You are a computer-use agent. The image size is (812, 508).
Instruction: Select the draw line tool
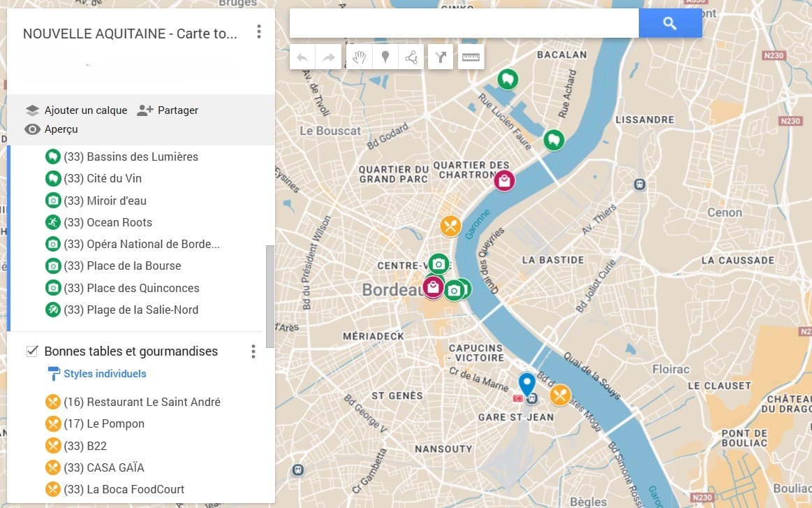tap(411, 57)
